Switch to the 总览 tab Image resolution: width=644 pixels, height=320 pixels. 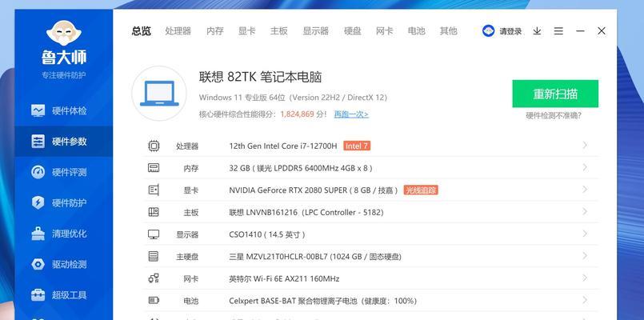tap(142, 31)
